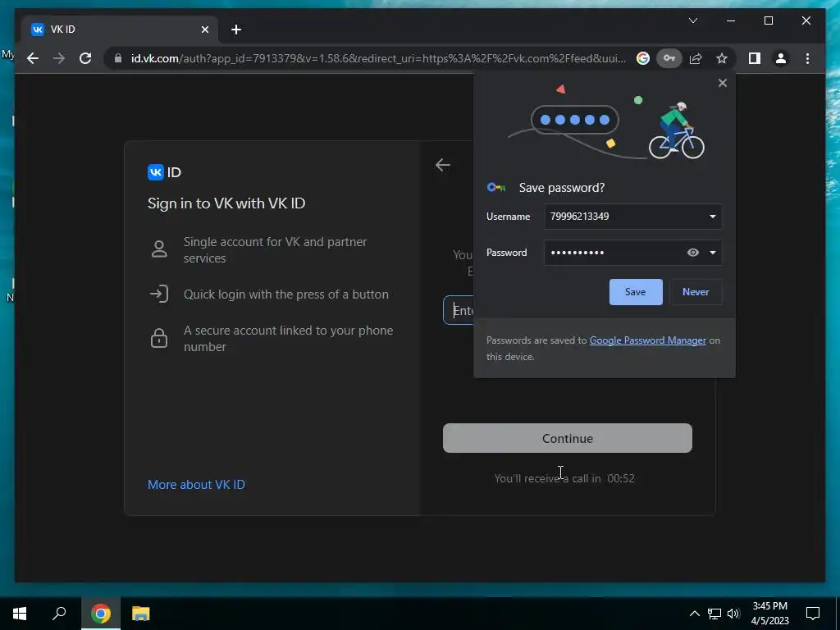Open the More about VK ID link
The image size is (840, 630).
(x=196, y=484)
